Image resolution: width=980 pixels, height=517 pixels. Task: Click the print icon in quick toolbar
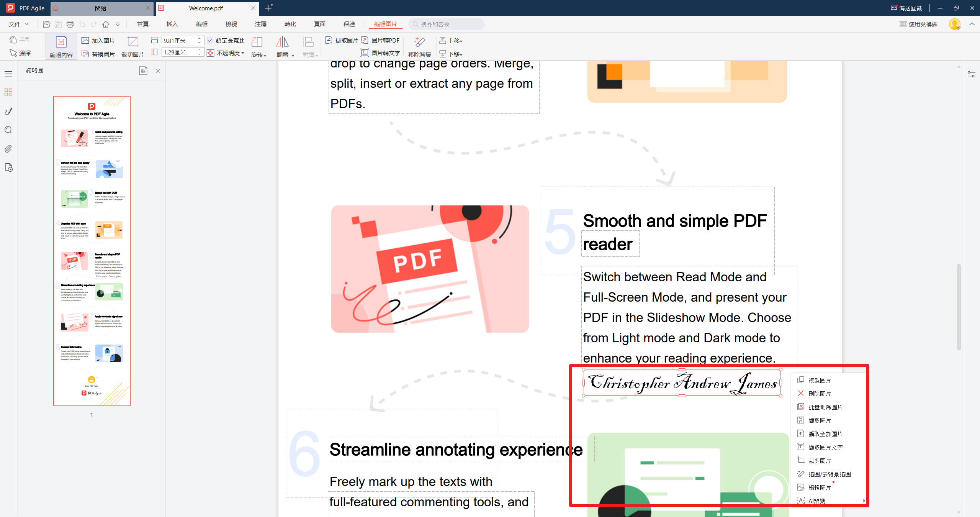70,24
